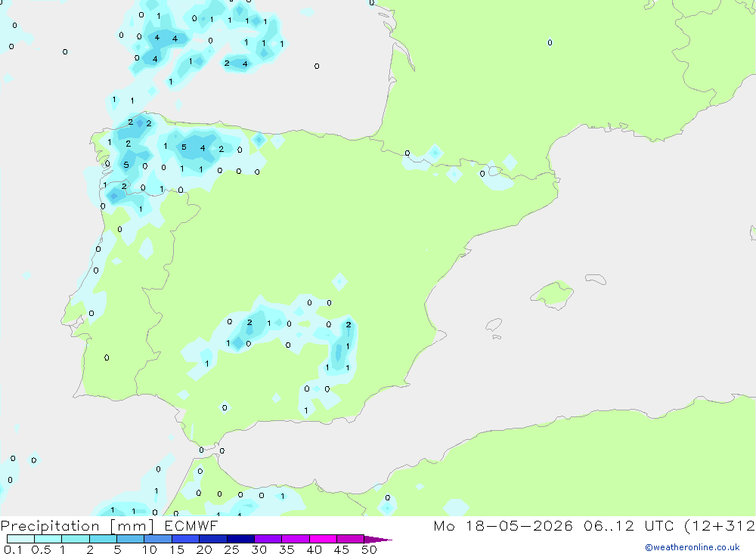
Task: Click the 5–10 mm blue legend swatch
Action: click(x=130, y=539)
